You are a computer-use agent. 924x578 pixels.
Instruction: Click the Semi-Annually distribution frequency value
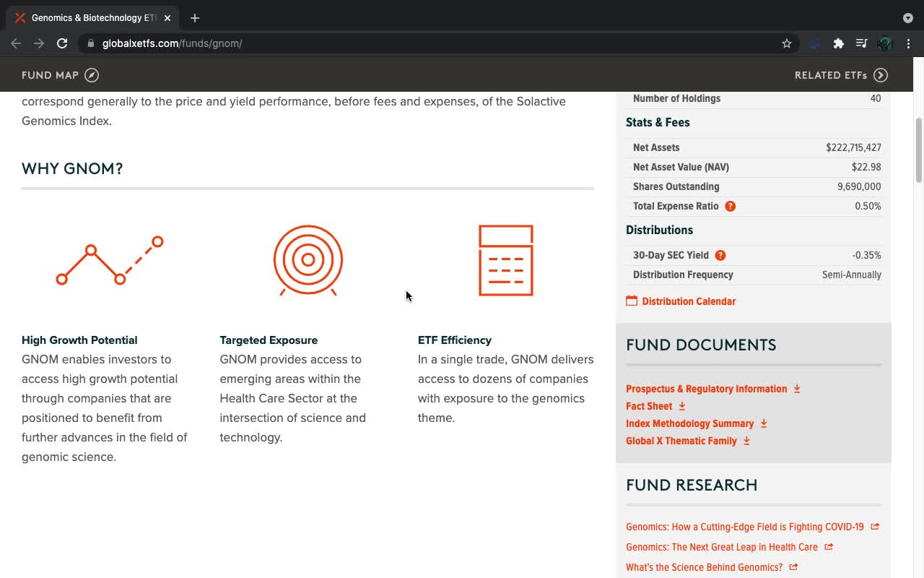852,275
